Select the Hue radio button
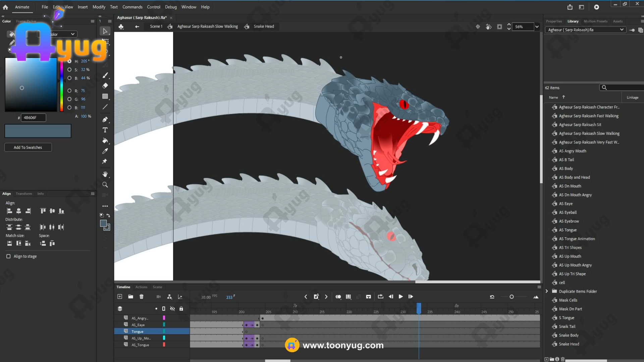The height and width of the screenshot is (362, 644). tap(69, 61)
